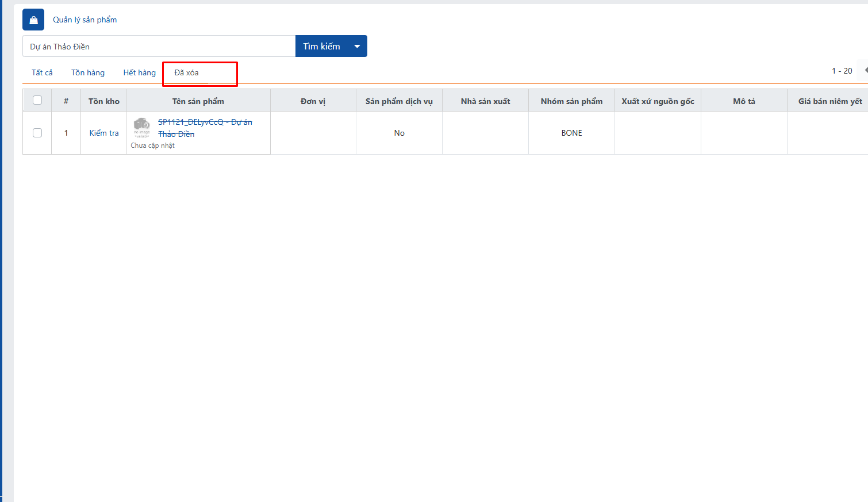Viewport: 868px width, 502px height.
Task: Click the Kiểm tra stock link
Action: click(104, 133)
